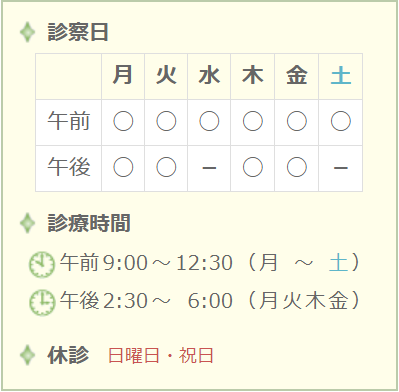The image size is (399, 392).
Task: Click the green diamond icon beside 診察日
Action: pyautogui.click(x=27, y=32)
